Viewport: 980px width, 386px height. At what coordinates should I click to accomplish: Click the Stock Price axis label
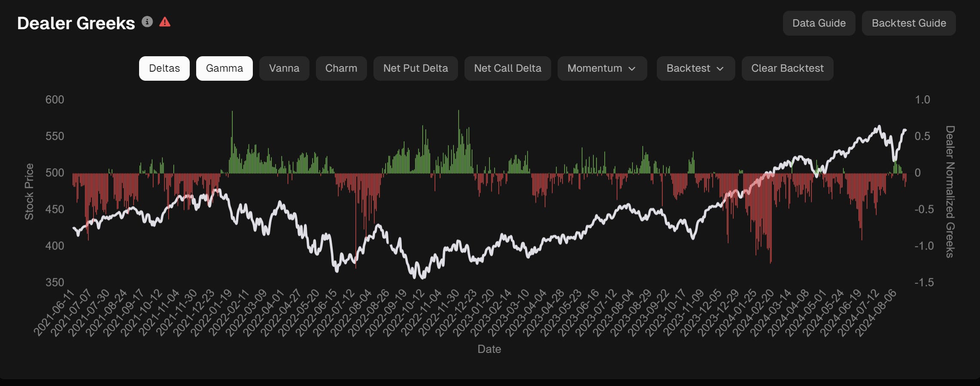[29, 191]
